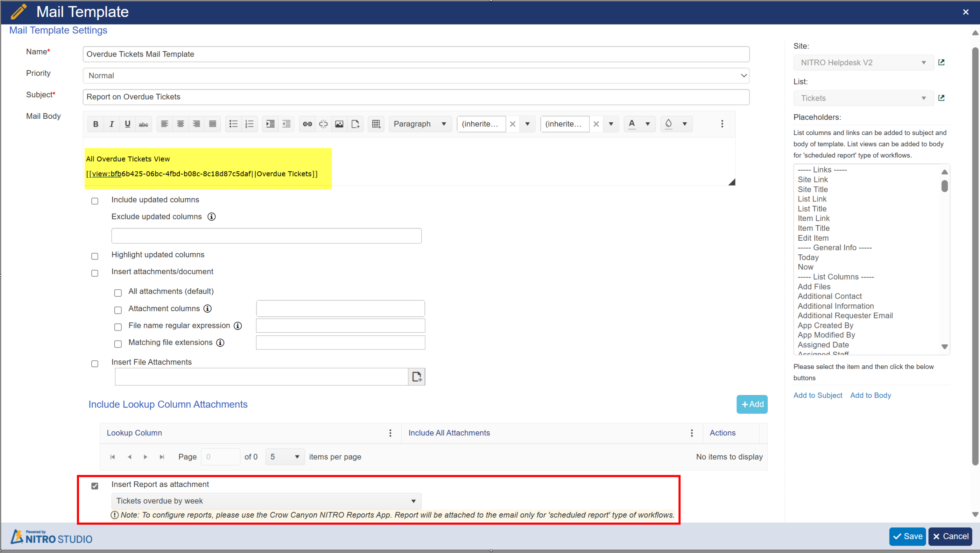
Task: Show info for File name regular expression
Action: pos(238,326)
